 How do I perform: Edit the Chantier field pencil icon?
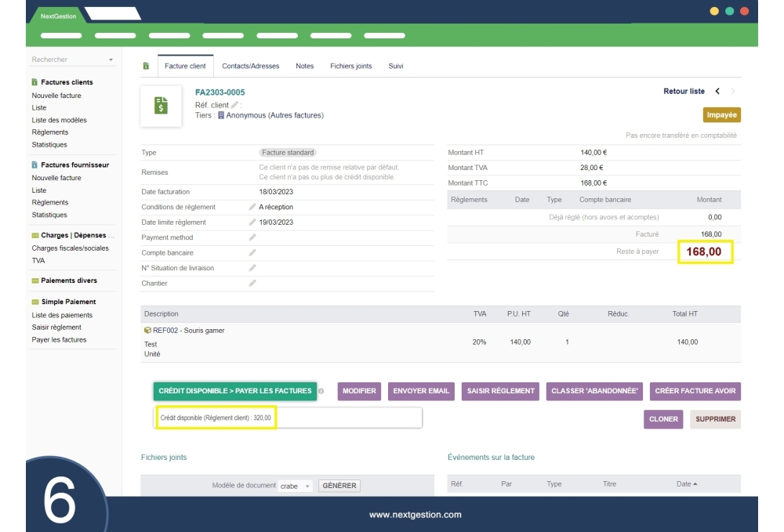tap(252, 284)
